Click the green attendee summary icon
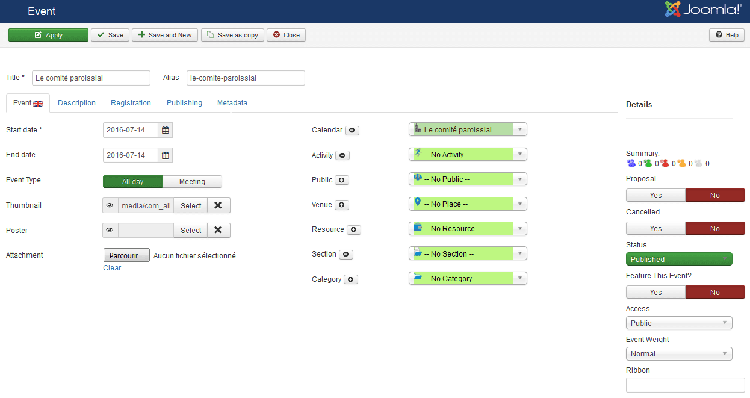The width and height of the screenshot is (750, 398). click(x=648, y=163)
